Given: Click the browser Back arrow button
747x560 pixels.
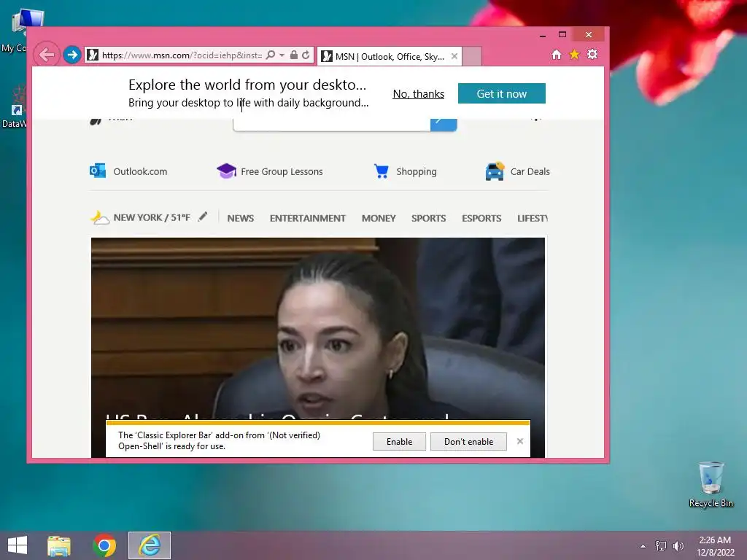Looking at the screenshot, I should (x=47, y=55).
